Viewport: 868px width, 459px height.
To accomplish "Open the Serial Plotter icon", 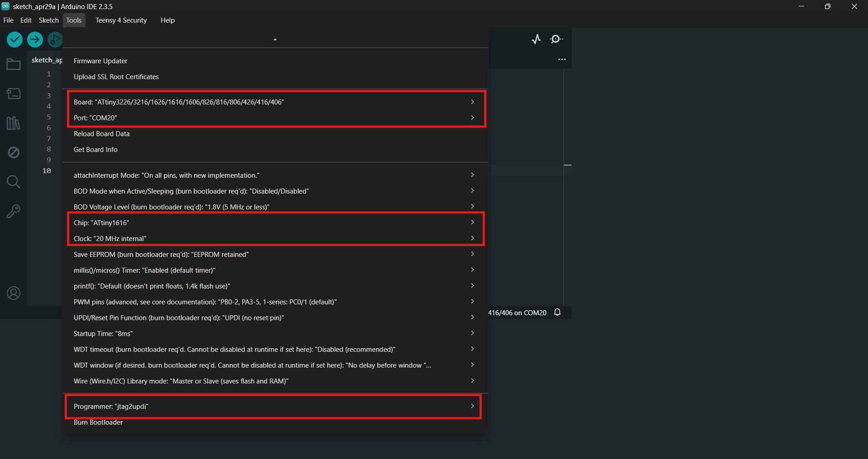I will click(536, 39).
